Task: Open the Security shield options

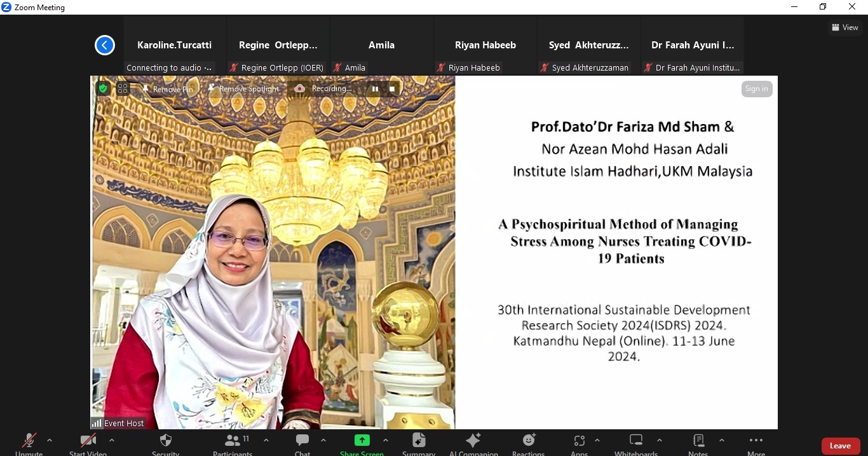Action: pos(166,443)
